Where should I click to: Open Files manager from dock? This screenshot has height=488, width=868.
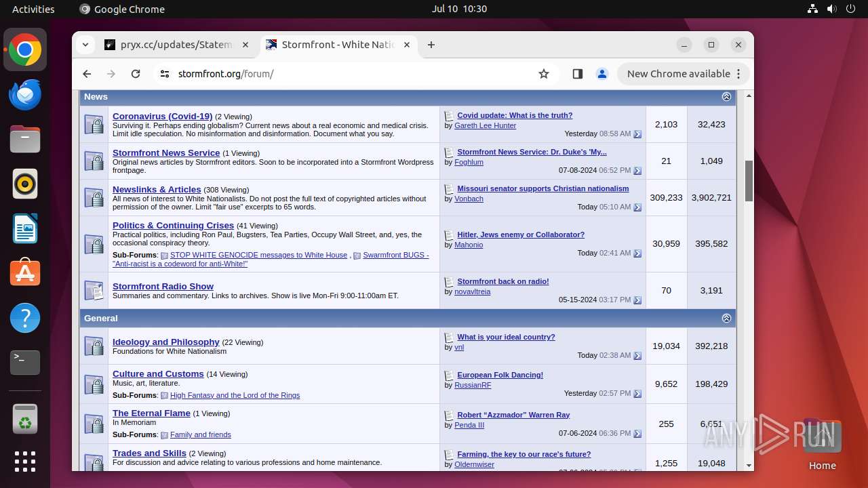pyautogui.click(x=25, y=140)
